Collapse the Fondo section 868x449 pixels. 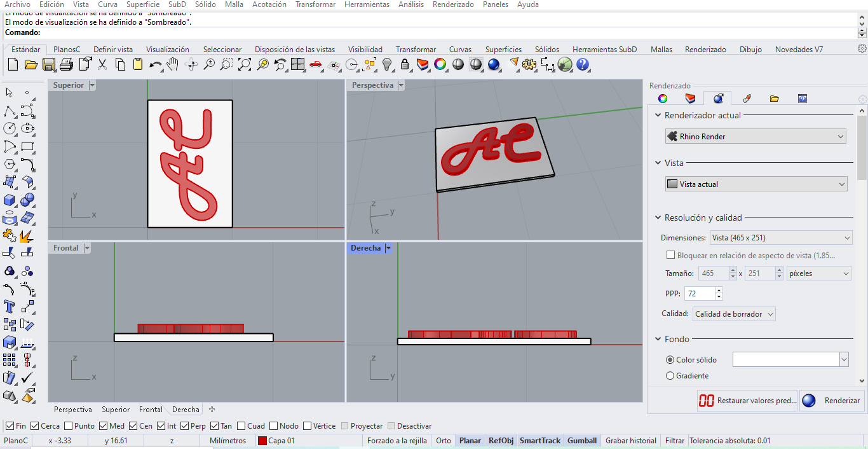658,340
